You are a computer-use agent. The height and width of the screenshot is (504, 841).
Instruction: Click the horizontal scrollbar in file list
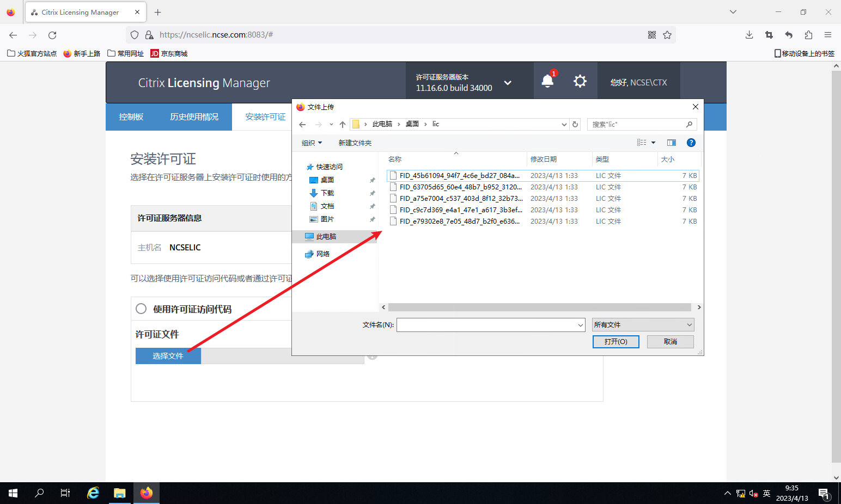point(539,308)
